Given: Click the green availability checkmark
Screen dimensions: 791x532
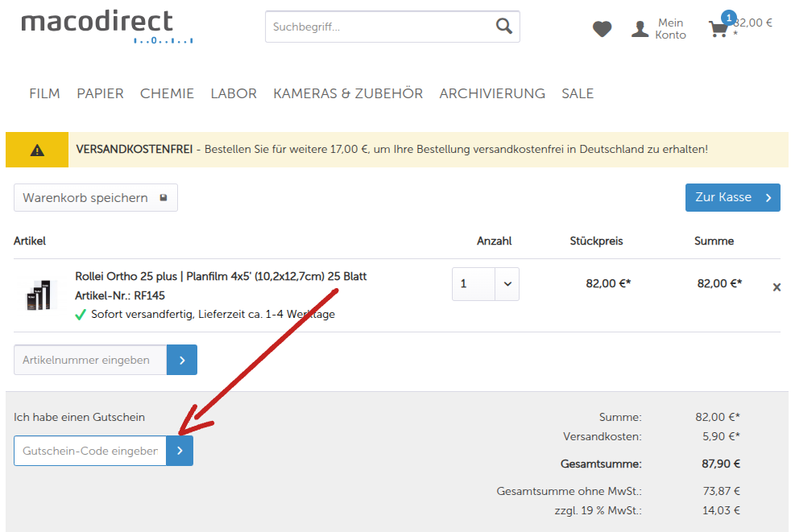Looking at the screenshot, I should click(81, 314).
